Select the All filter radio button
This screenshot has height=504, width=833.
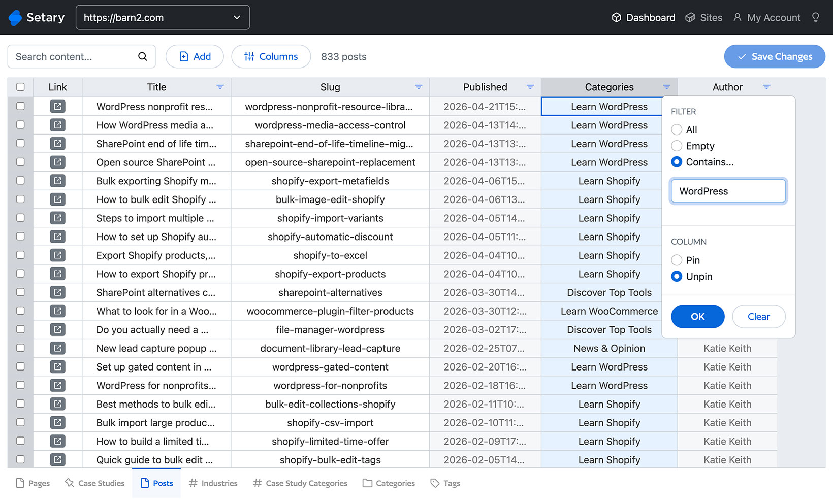(x=677, y=129)
